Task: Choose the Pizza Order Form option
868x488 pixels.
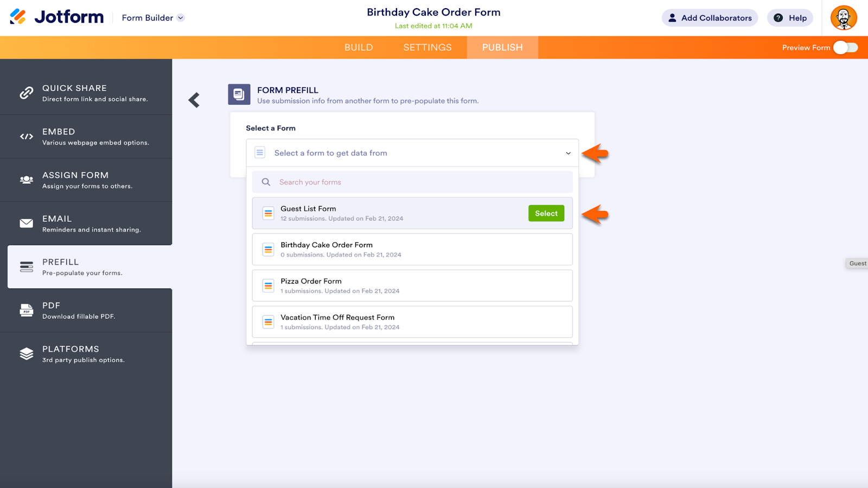Action: (412, 286)
